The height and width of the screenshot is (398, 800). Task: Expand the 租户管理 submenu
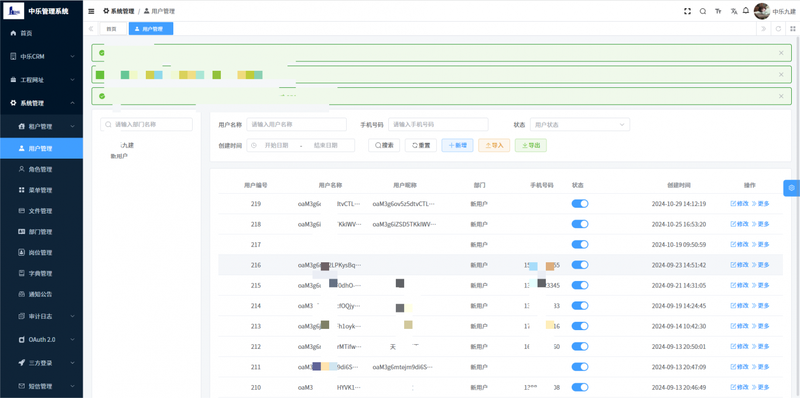point(41,127)
